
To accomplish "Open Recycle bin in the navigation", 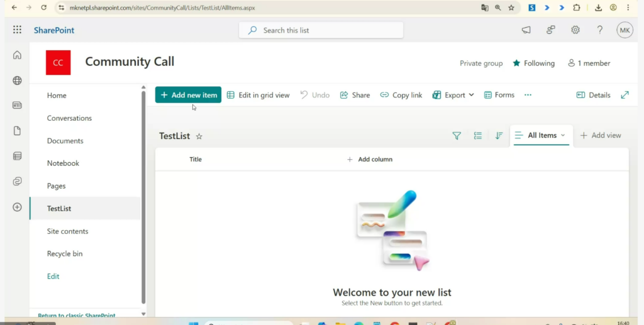I will [65, 253].
